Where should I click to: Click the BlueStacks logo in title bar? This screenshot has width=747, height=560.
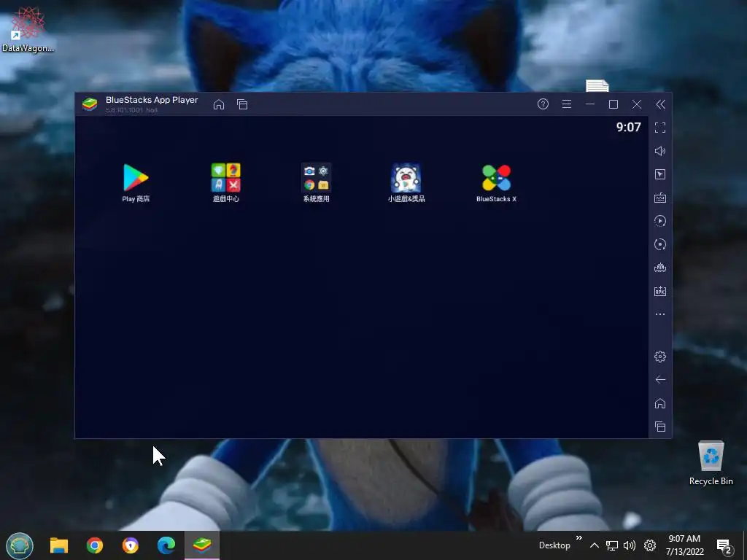pos(90,104)
